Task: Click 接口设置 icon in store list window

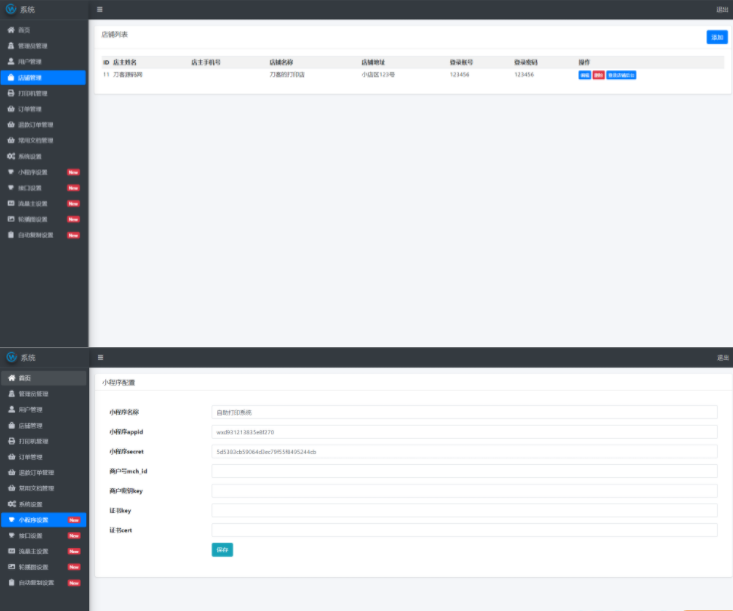Action: point(11,187)
